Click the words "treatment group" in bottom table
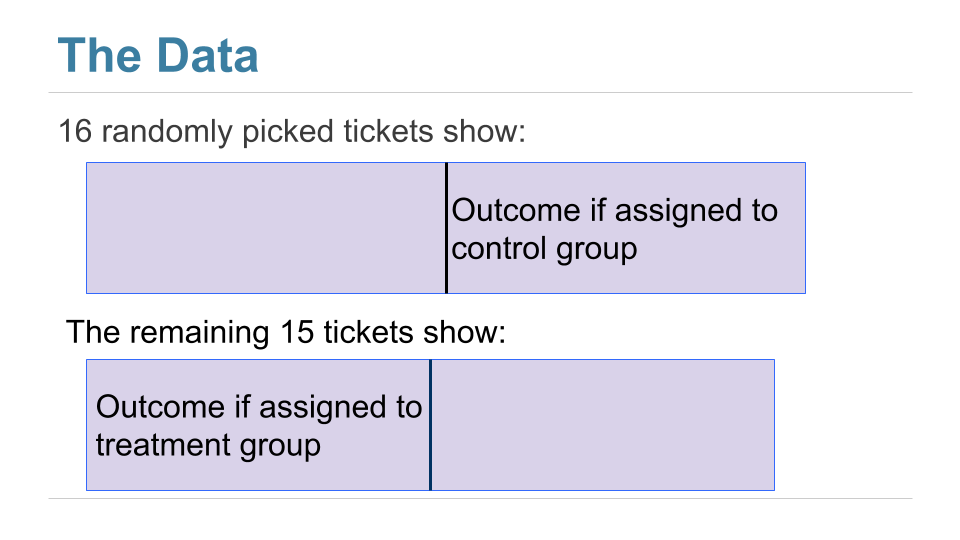The image size is (960, 540). pyautogui.click(x=208, y=445)
